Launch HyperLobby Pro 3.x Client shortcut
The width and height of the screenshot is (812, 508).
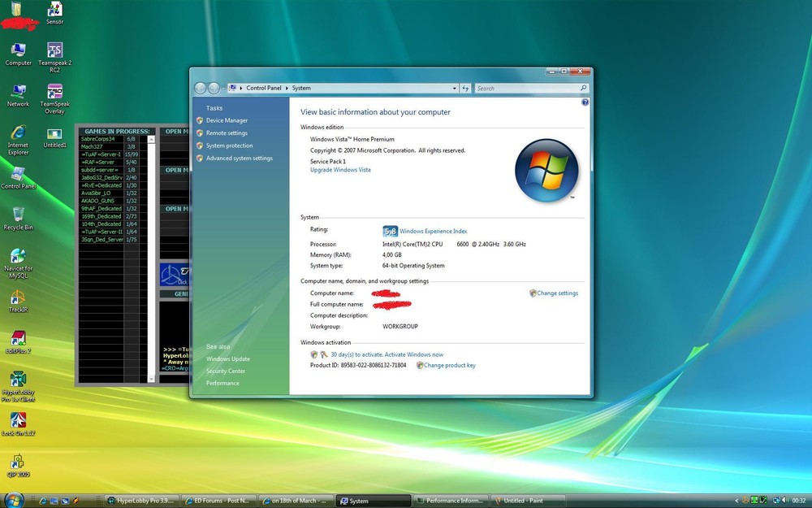(x=18, y=386)
